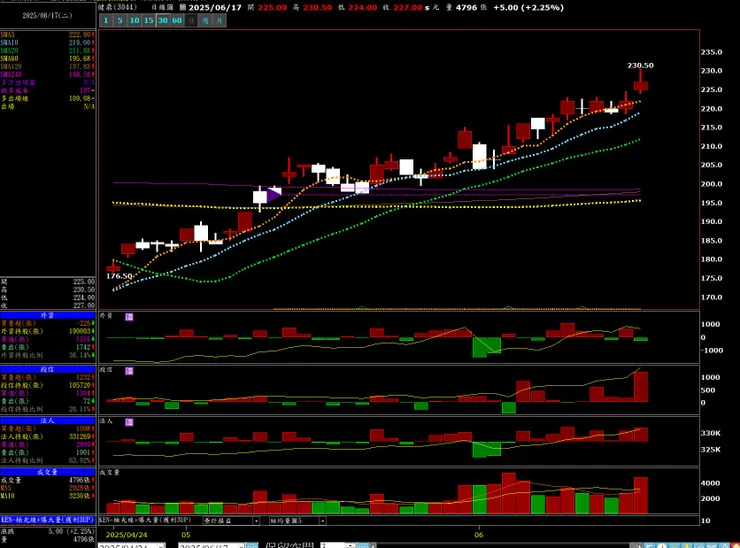740x548 pixels.
Task: Open the dropdown right of 累計損益
Action: [x=297, y=521]
